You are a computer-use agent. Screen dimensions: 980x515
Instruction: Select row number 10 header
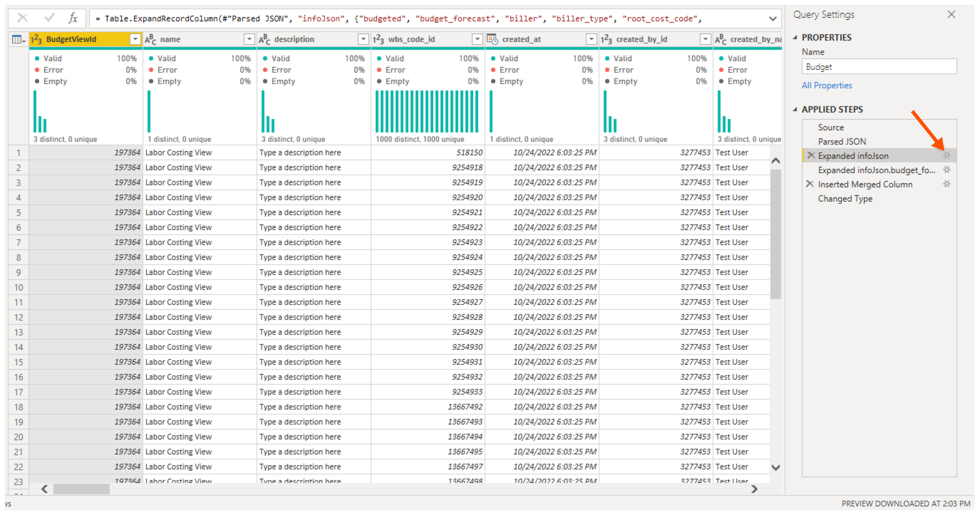point(18,287)
